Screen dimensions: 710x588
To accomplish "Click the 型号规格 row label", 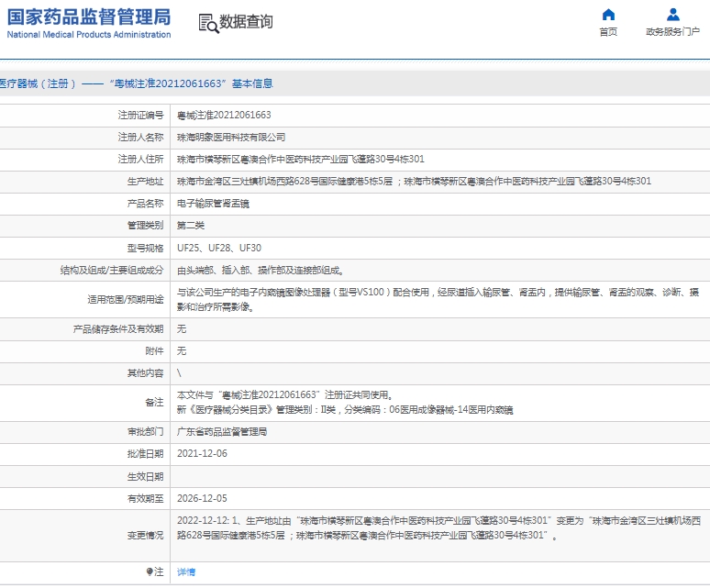I will [145, 248].
